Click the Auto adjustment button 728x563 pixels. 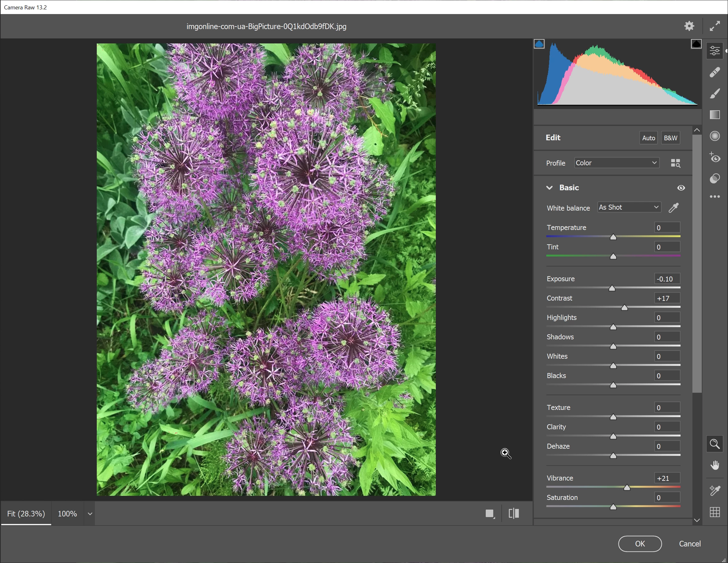click(648, 138)
